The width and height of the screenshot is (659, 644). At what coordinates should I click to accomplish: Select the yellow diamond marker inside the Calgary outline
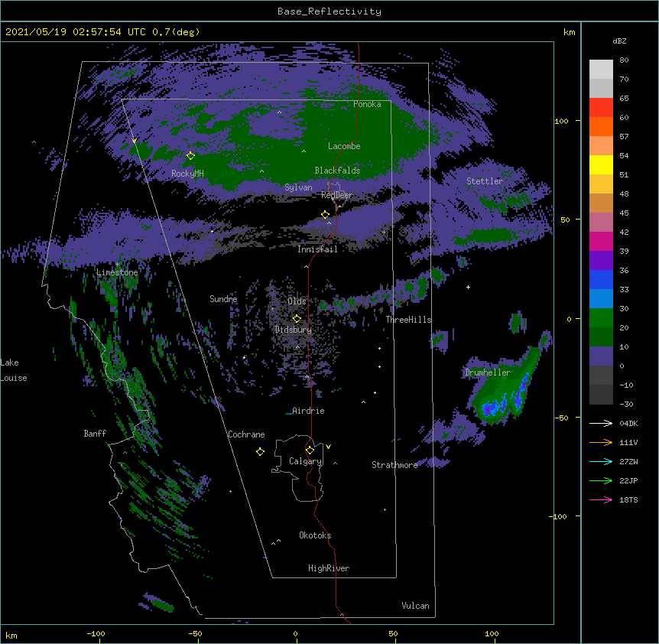310,450
